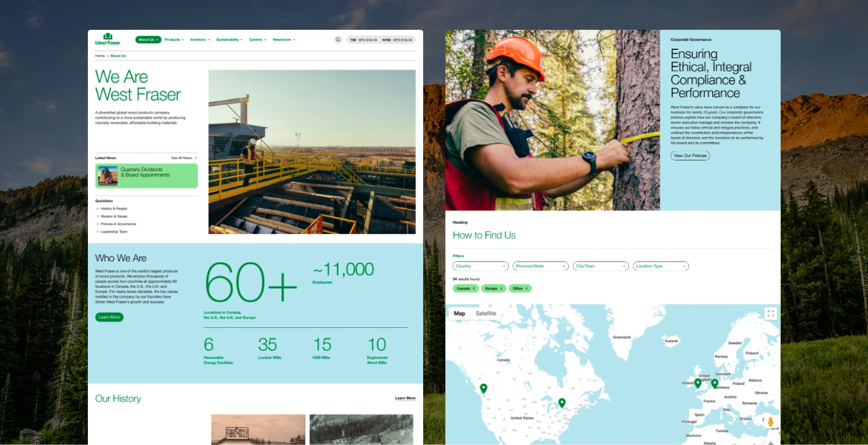
Task: Click the 10 Engineered Wood Mills stat
Action: tap(377, 351)
